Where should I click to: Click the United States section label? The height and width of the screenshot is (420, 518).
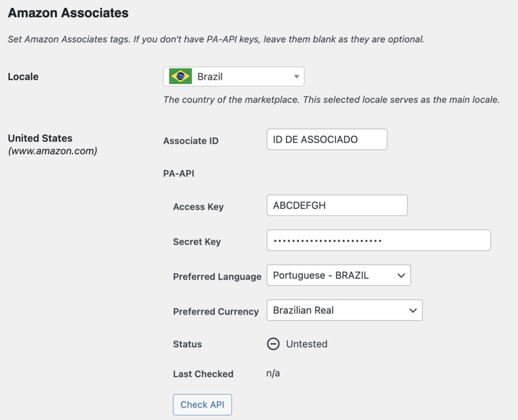pyautogui.click(x=39, y=138)
